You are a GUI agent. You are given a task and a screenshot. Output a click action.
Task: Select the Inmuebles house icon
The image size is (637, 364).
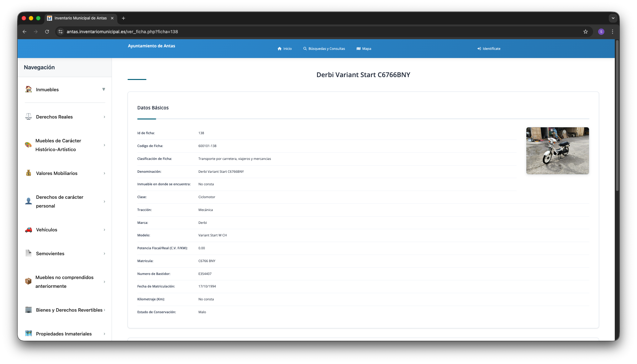(x=28, y=89)
